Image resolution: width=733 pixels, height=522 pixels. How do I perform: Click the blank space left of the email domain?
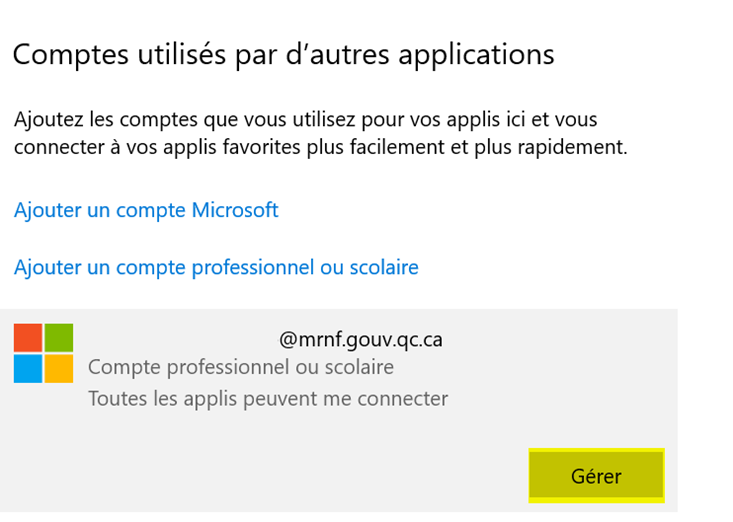click(x=180, y=339)
